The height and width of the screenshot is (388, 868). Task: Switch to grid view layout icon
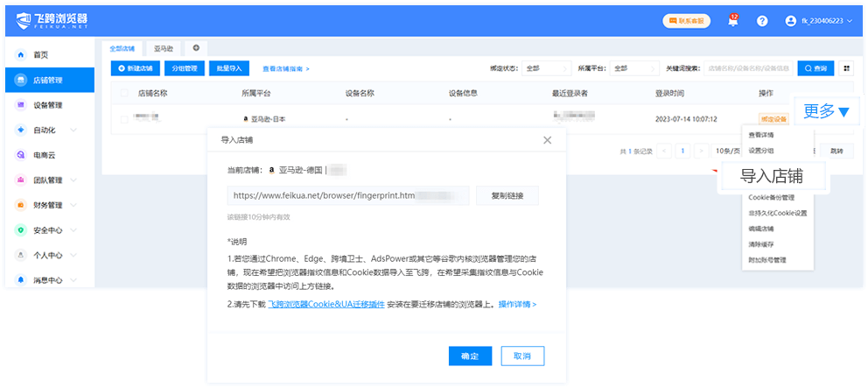click(846, 68)
